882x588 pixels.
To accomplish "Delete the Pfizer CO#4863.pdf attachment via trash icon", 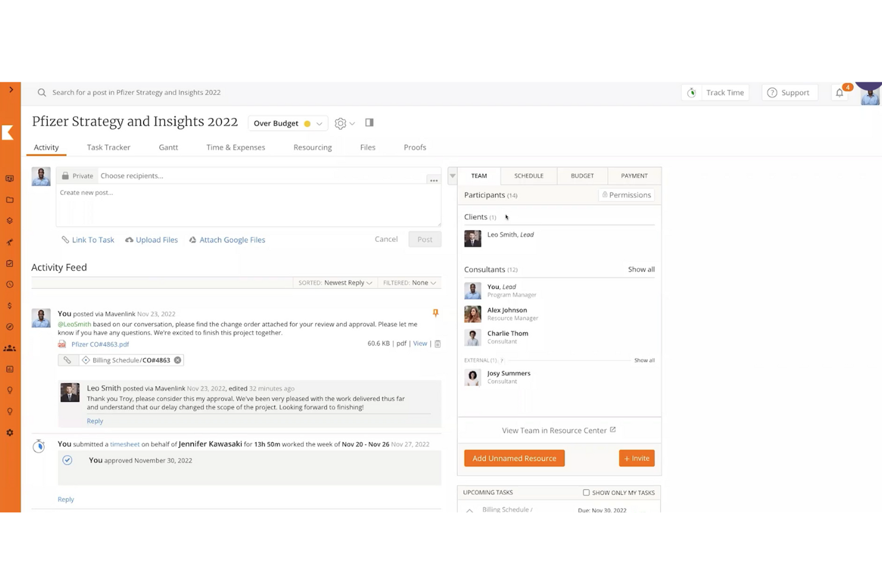I will pos(437,344).
